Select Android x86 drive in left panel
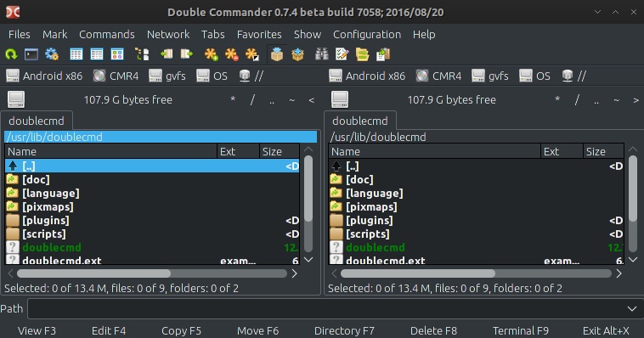Screen dimensions: 644x338 coord(44,76)
